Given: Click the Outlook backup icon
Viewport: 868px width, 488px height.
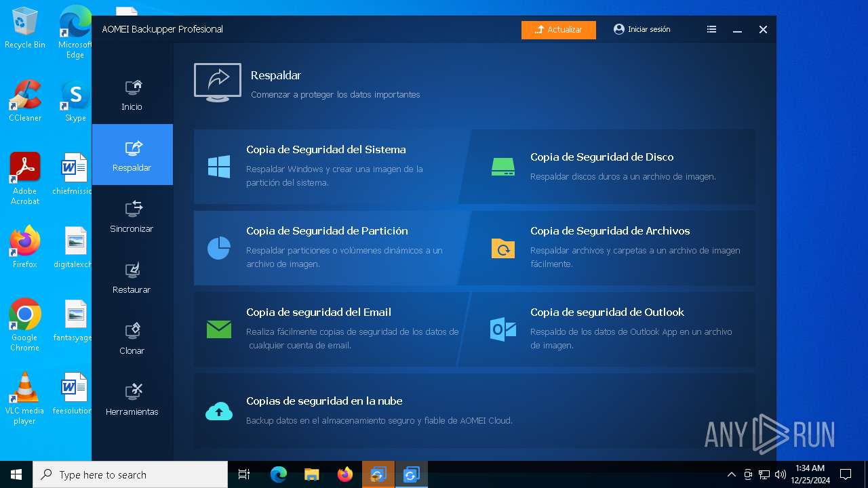Looking at the screenshot, I should click(503, 329).
